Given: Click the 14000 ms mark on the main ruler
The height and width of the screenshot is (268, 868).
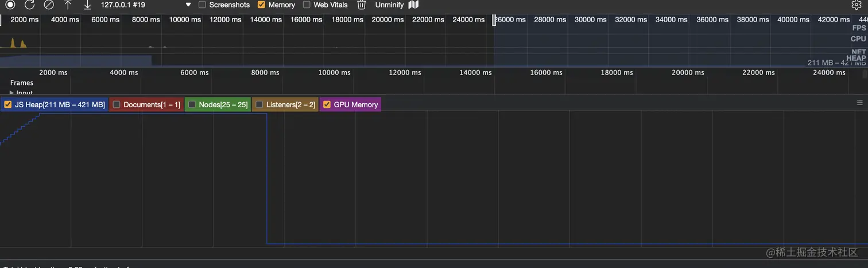Looking at the screenshot, I should tap(476, 72).
